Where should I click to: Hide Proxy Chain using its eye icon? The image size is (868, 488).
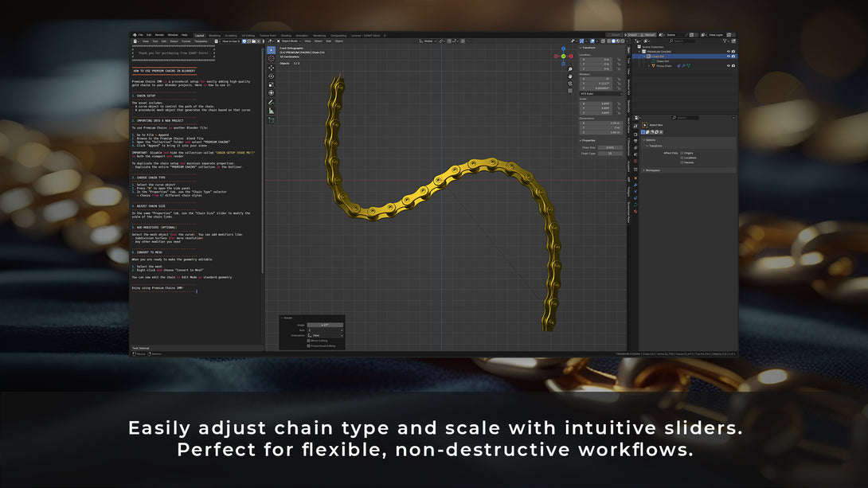click(x=729, y=66)
